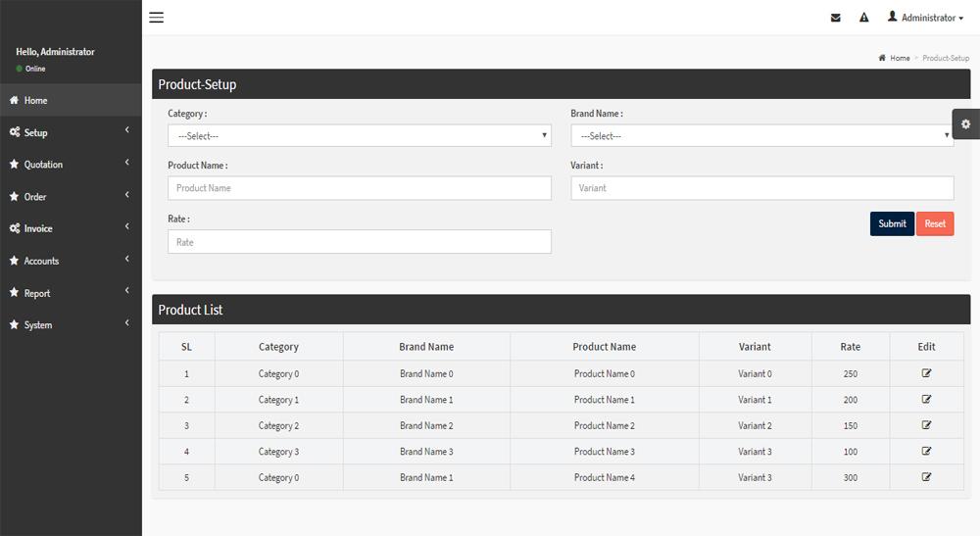Click the Product-Setup breadcrumb text
Image resolution: width=980 pixels, height=536 pixels.
[946, 58]
